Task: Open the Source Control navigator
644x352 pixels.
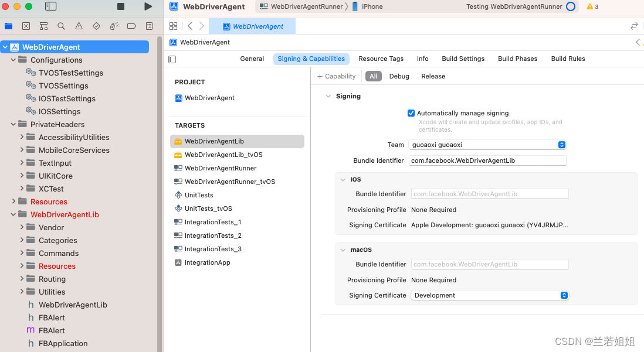Action: pyautogui.click(x=26, y=26)
